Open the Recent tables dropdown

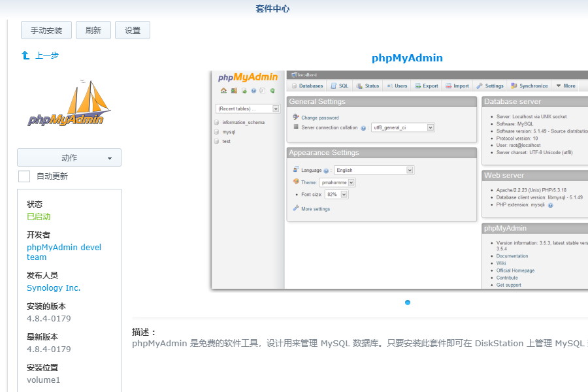pyautogui.click(x=246, y=107)
